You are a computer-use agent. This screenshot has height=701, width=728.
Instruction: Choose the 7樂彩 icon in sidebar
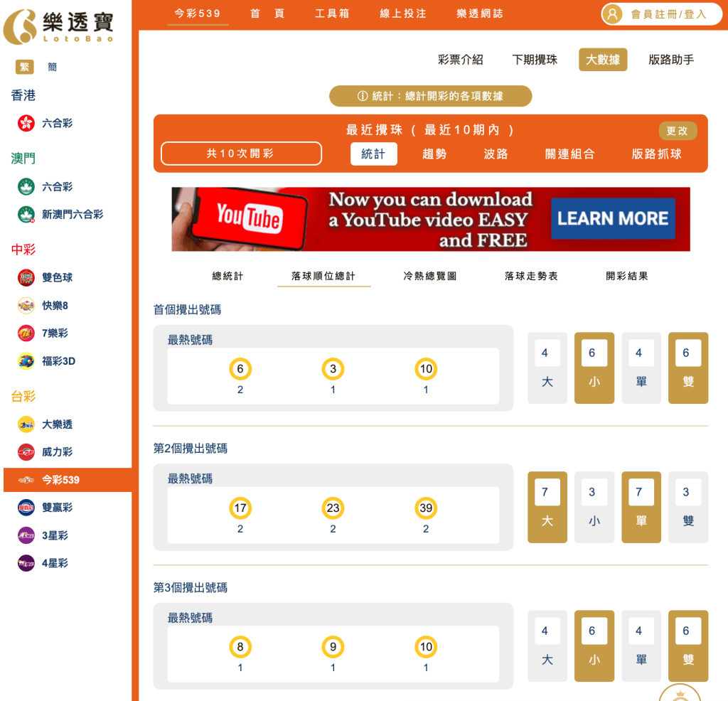(26, 333)
